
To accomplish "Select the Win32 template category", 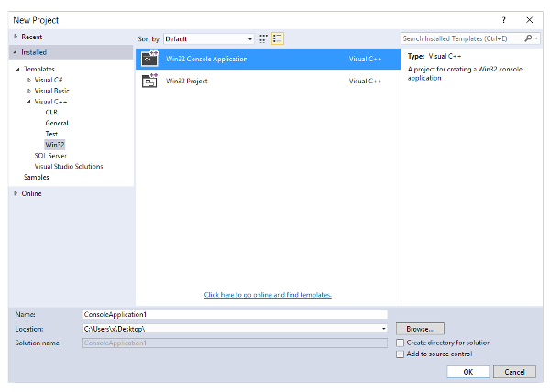I will 55,145.
